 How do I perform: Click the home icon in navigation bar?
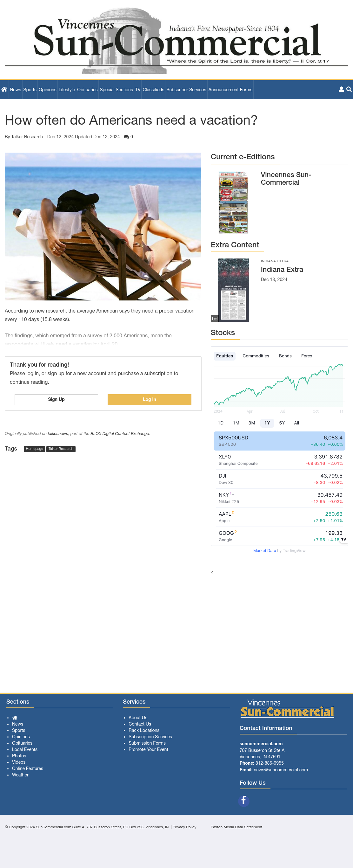(x=4, y=89)
